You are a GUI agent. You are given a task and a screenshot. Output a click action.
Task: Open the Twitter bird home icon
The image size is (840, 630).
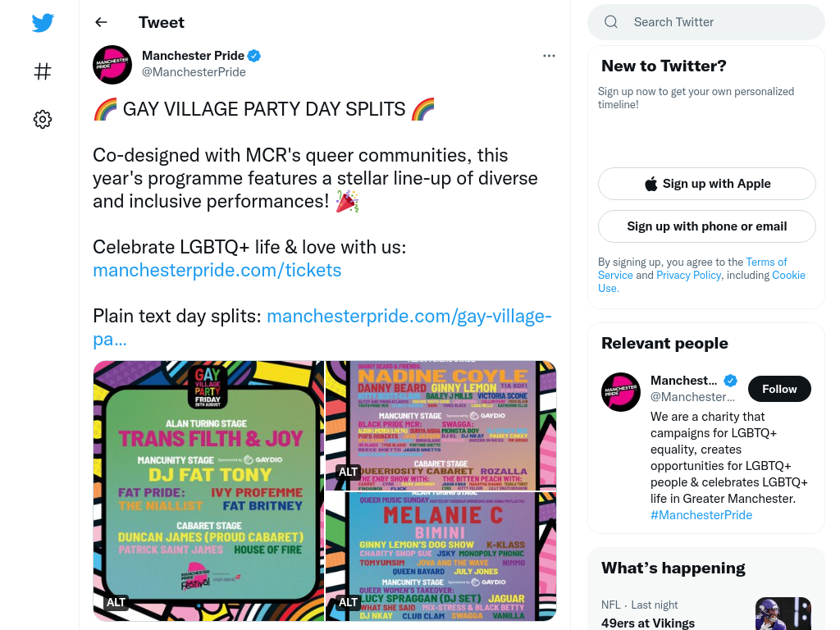(43, 22)
